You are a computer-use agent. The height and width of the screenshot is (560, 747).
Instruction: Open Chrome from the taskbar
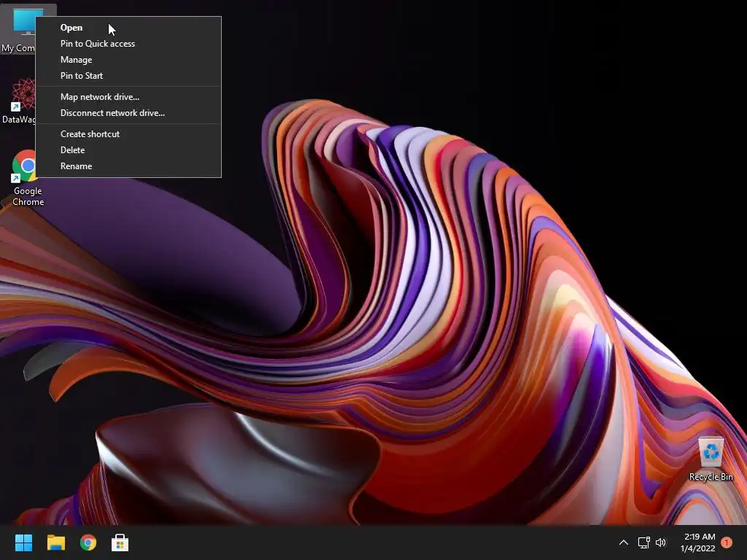click(88, 542)
